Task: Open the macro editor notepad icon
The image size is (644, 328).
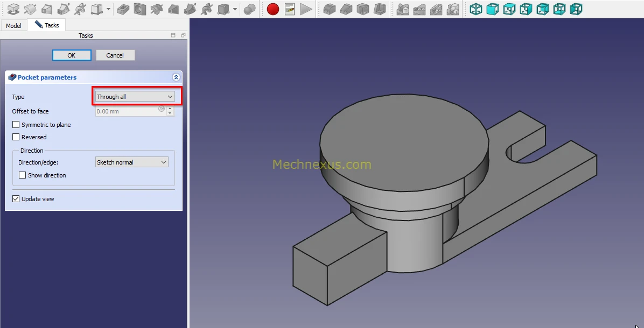Action: [x=290, y=9]
